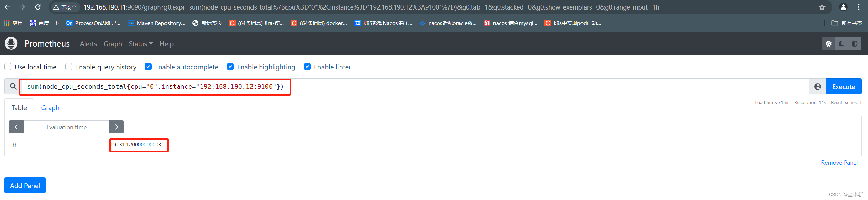Open the 百度一下 bookmark

tap(45, 23)
